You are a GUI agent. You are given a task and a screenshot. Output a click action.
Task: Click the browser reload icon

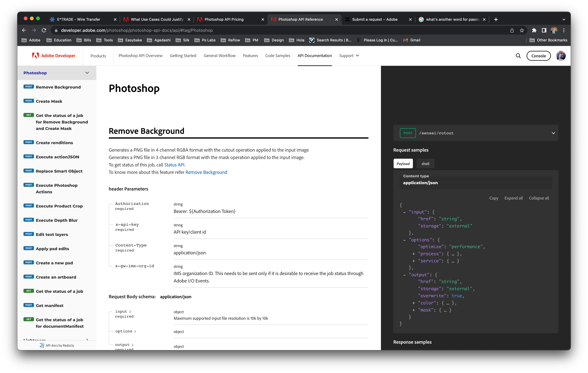tap(44, 30)
